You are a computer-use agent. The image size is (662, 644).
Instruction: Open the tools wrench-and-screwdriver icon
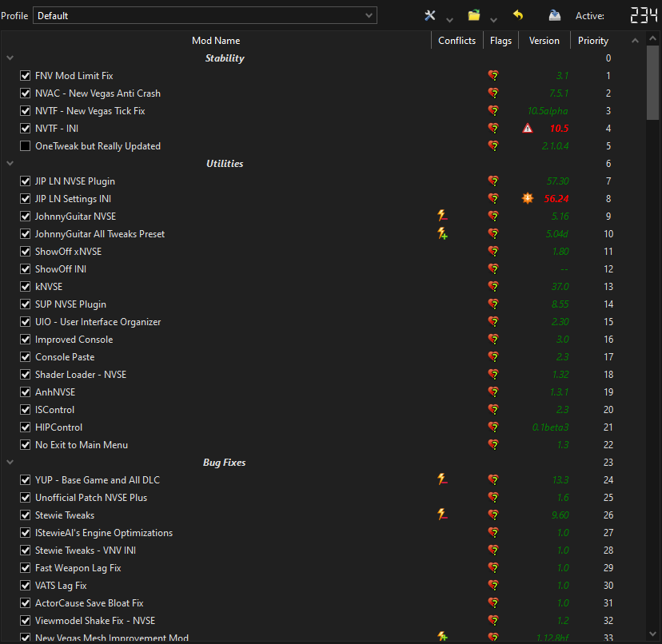(x=430, y=16)
